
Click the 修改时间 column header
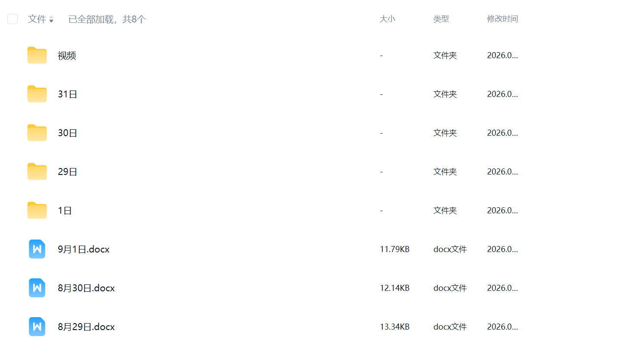point(502,19)
